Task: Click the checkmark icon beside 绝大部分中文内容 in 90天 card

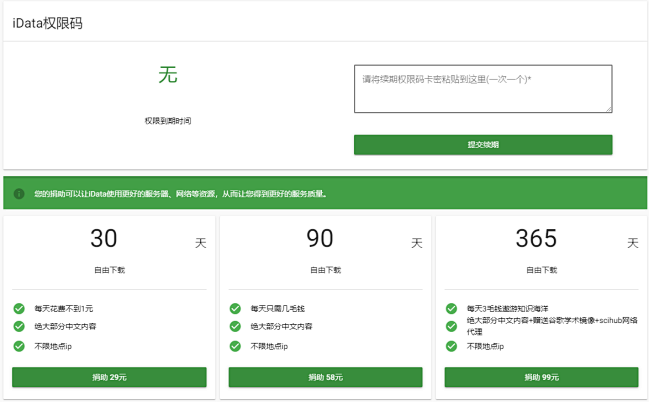Action: pyautogui.click(x=235, y=326)
